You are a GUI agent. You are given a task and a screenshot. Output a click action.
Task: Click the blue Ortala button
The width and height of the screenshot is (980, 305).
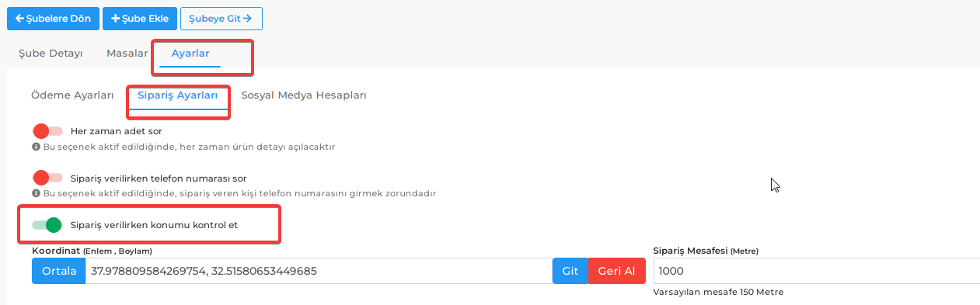click(59, 271)
